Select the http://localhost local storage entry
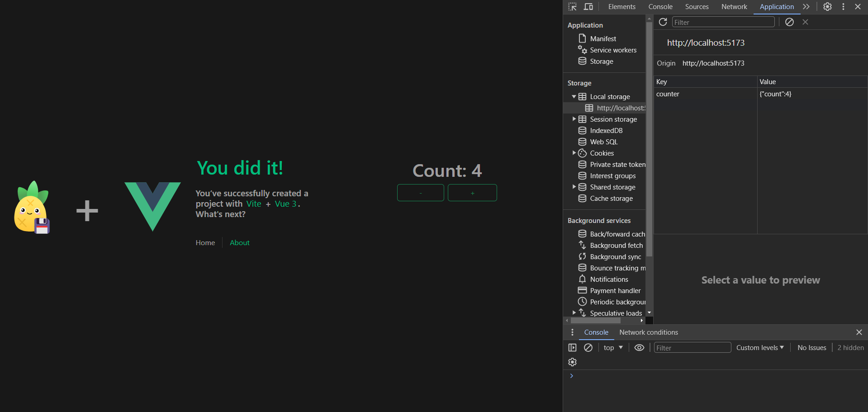Viewport: 868px width, 412px height. [x=605, y=108]
